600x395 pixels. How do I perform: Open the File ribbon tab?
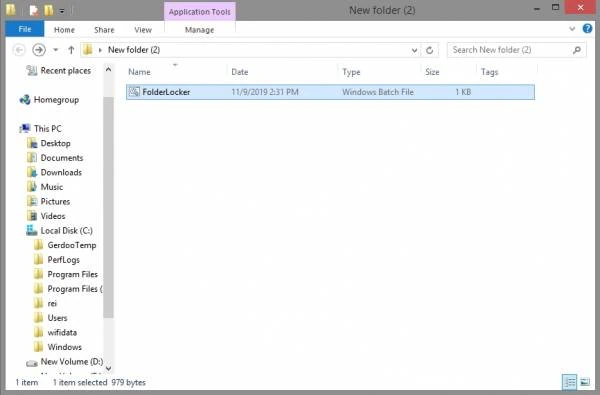(24, 29)
